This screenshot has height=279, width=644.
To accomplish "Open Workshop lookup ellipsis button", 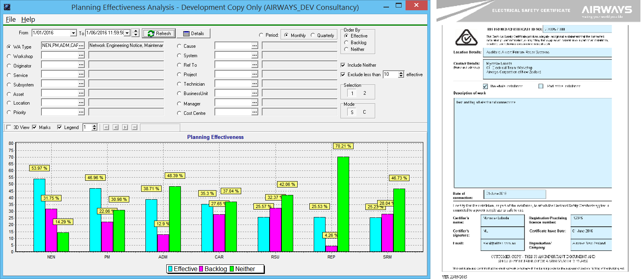I will click(81, 55).
